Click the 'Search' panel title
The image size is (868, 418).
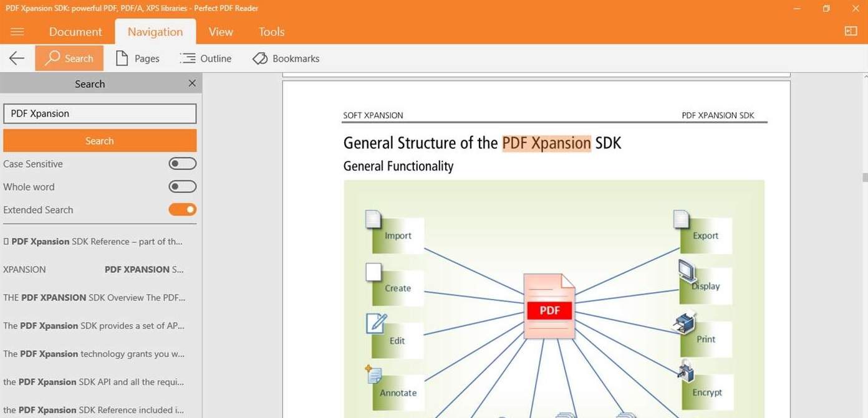pos(90,84)
